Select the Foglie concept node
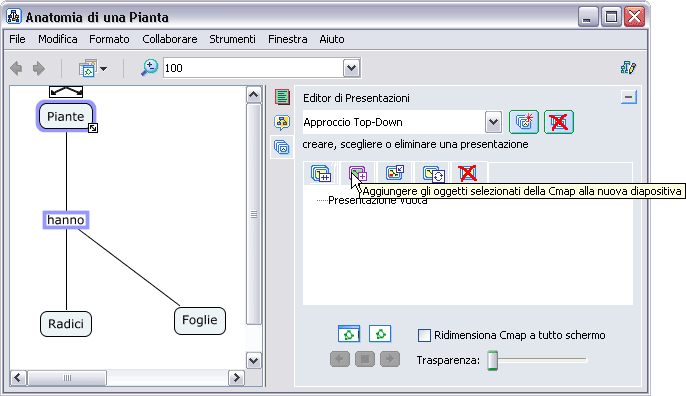 [200, 320]
